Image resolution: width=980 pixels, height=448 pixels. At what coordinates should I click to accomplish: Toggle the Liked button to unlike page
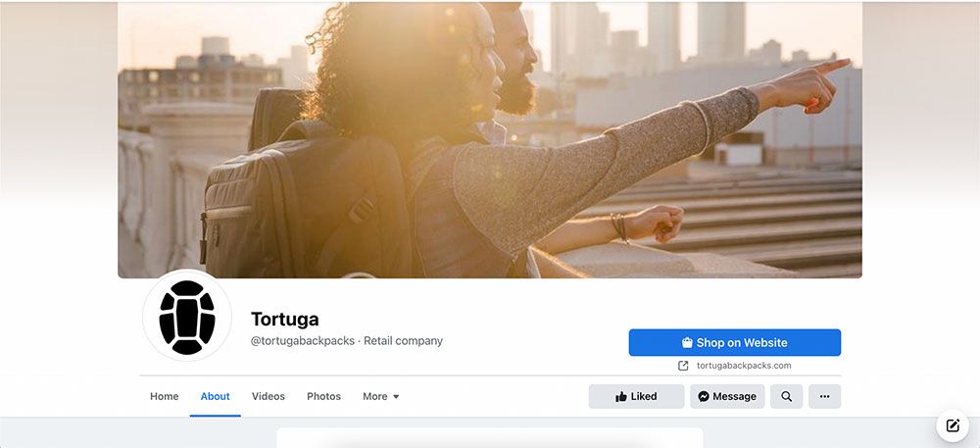[x=636, y=396]
